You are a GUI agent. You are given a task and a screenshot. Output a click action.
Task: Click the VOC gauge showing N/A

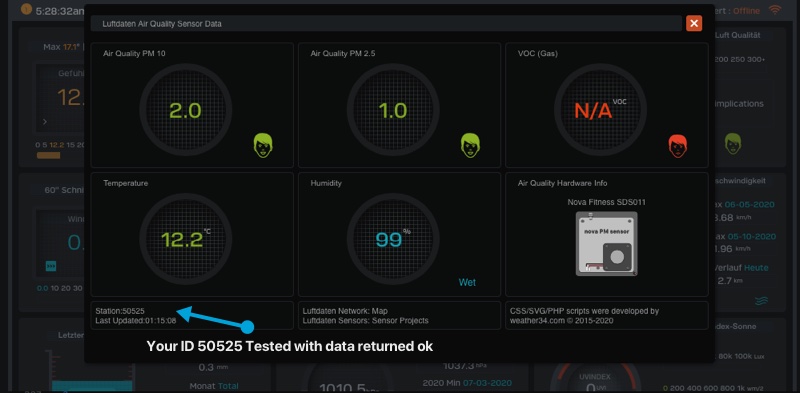pyautogui.click(x=601, y=110)
